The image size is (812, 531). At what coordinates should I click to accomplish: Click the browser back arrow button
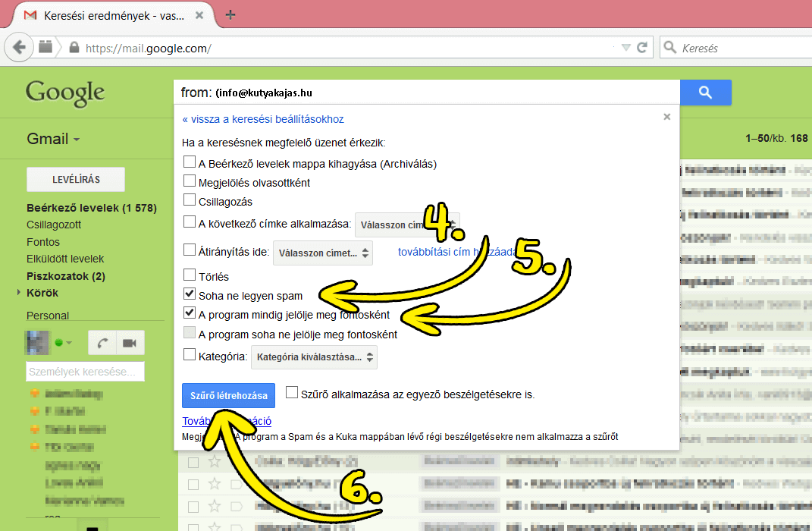point(19,47)
